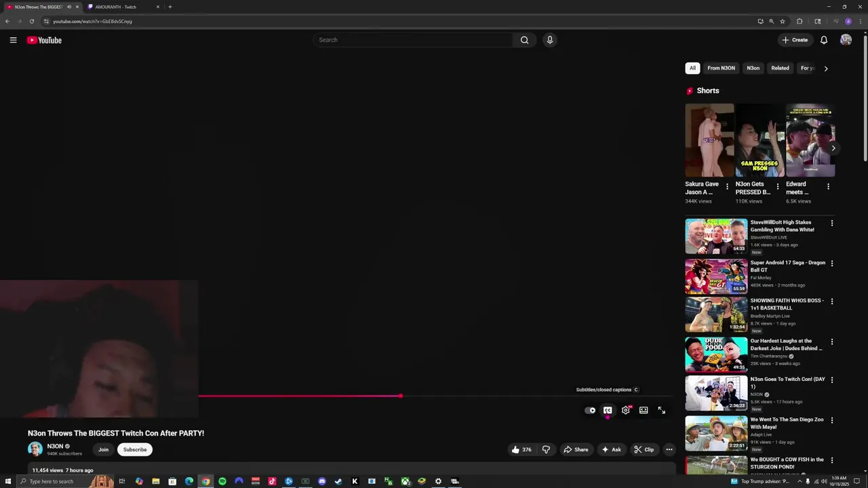This screenshot has height=488, width=868.
Task: Select the N3on filter chip
Action: click(x=753, y=68)
